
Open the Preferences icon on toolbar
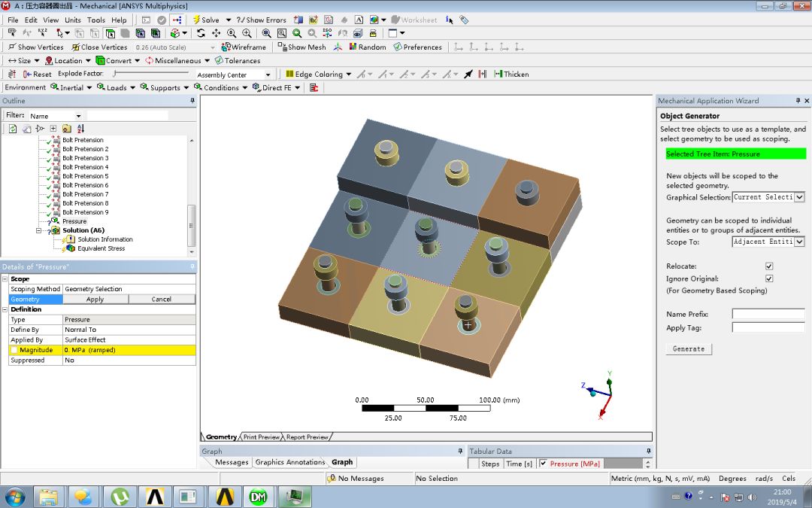pos(396,47)
